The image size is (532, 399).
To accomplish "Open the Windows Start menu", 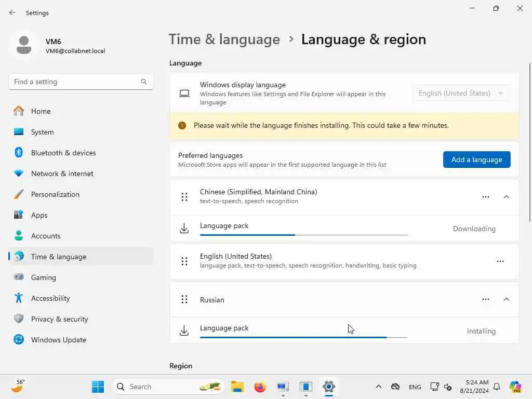I will [x=98, y=387].
